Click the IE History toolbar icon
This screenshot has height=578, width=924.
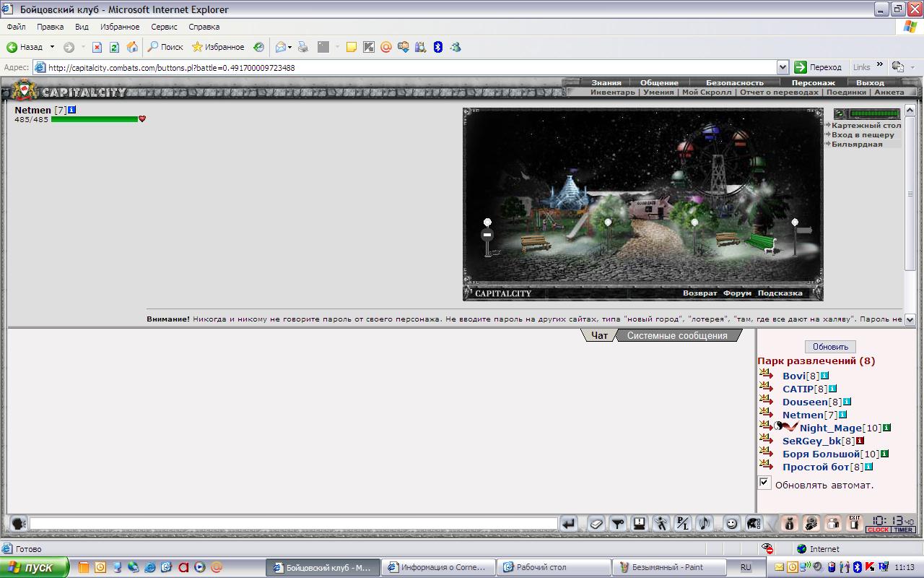258,47
